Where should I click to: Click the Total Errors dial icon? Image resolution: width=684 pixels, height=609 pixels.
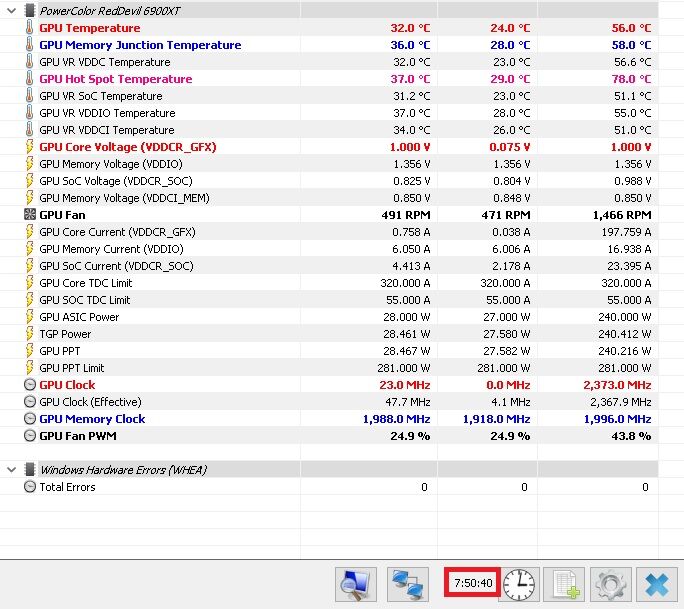(x=30, y=487)
